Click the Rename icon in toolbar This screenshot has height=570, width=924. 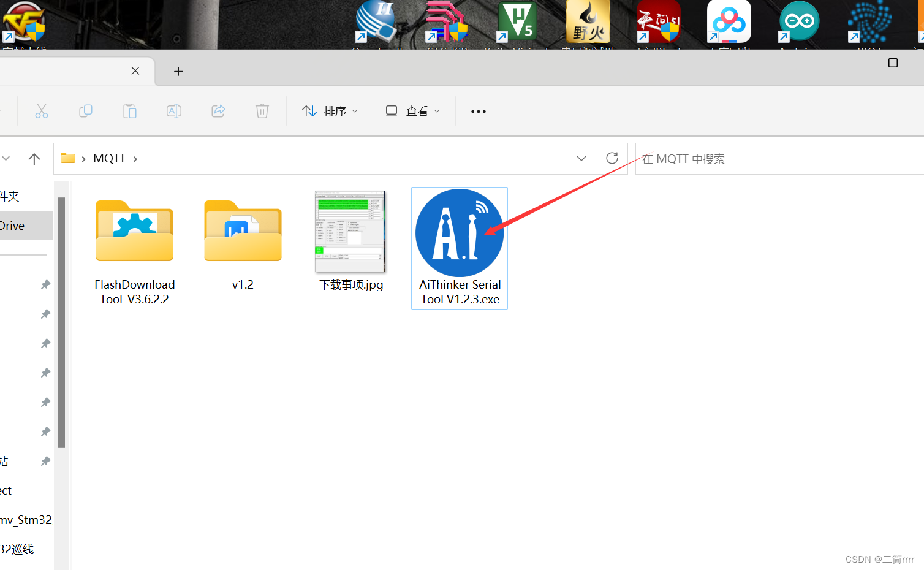tap(174, 111)
